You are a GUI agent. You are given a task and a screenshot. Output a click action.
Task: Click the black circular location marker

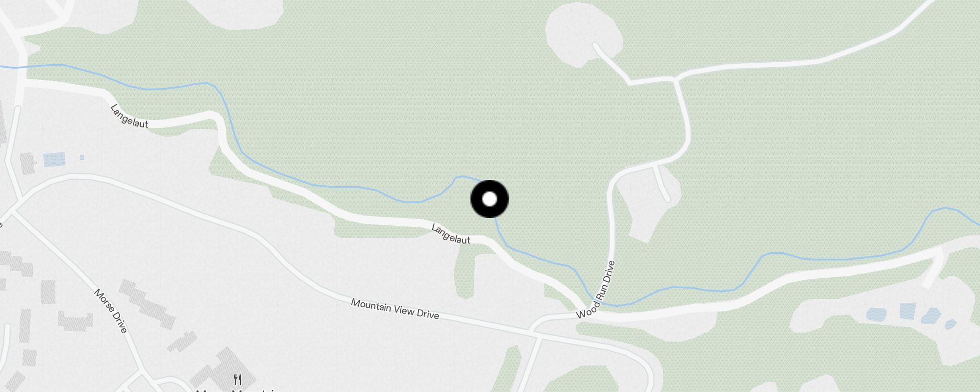coord(490,199)
